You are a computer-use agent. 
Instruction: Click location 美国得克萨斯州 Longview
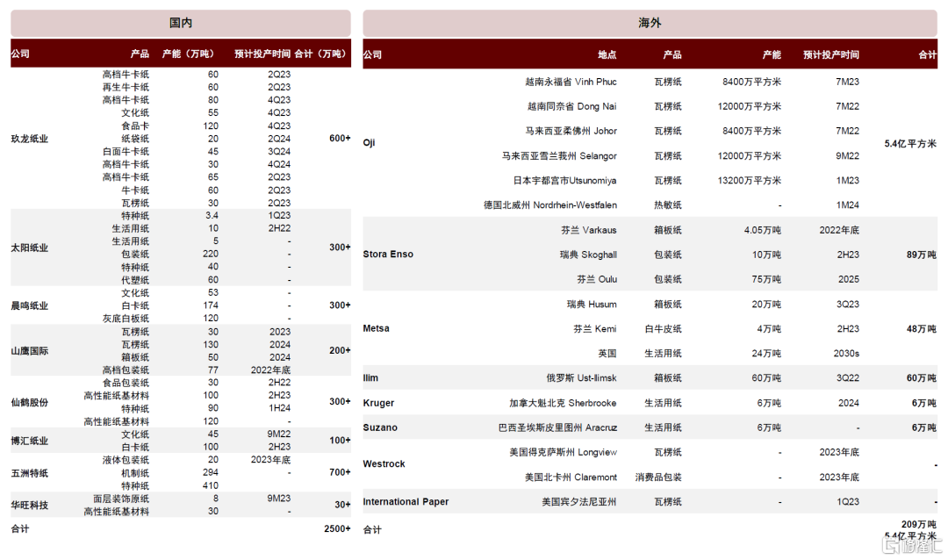563,452
